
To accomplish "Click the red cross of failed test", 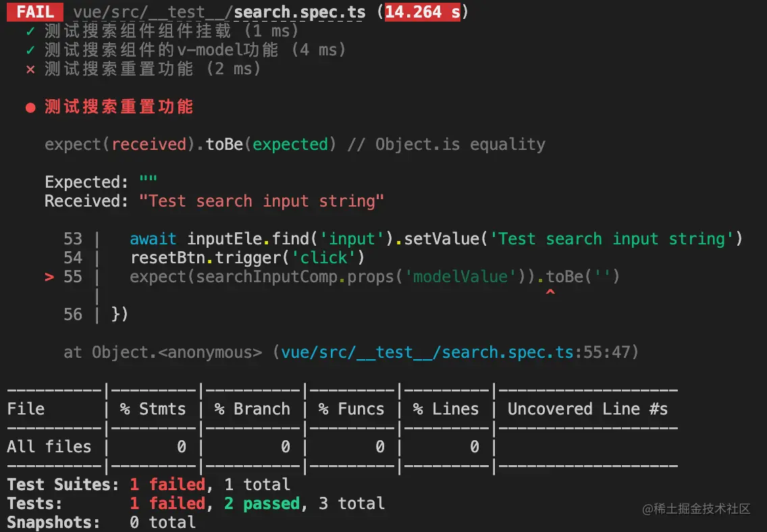I will point(30,70).
